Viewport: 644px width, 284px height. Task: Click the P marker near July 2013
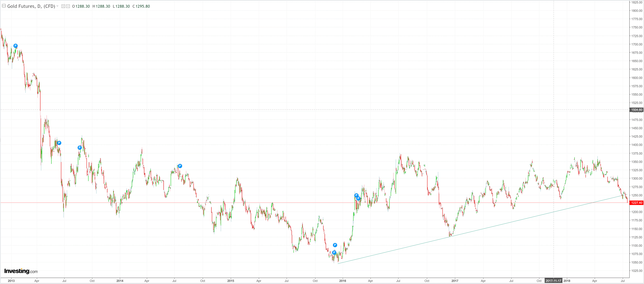point(59,143)
